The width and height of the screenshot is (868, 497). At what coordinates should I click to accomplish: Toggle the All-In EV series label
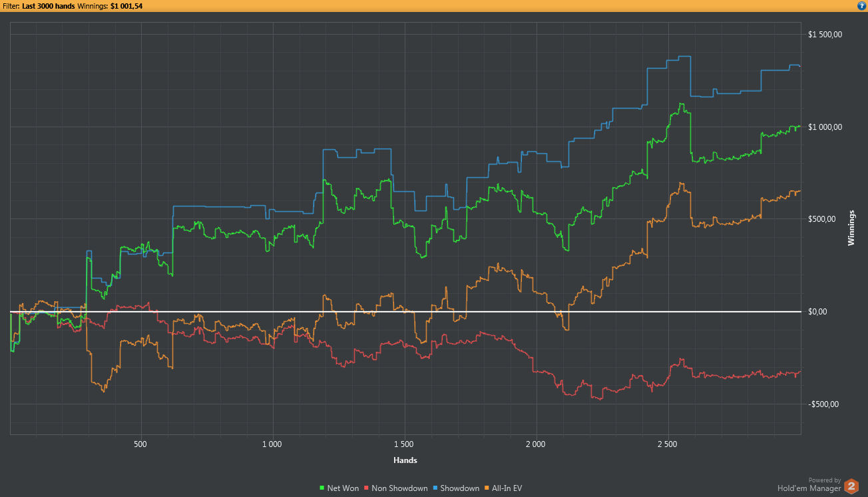(x=507, y=488)
